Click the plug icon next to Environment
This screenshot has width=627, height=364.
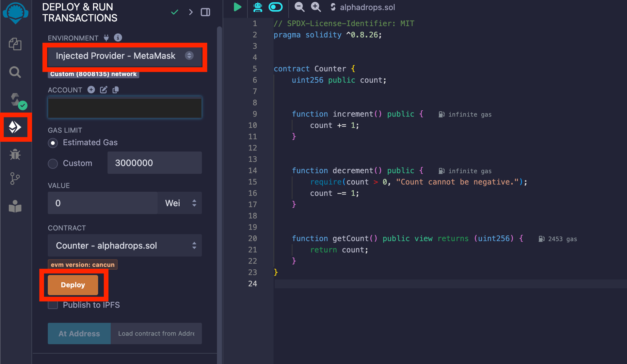(106, 38)
